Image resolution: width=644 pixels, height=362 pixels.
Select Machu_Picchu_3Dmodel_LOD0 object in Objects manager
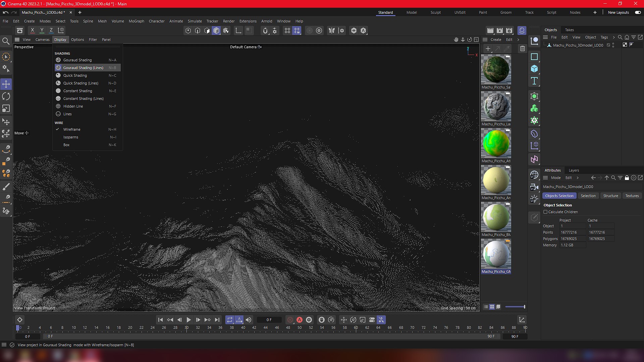click(578, 45)
